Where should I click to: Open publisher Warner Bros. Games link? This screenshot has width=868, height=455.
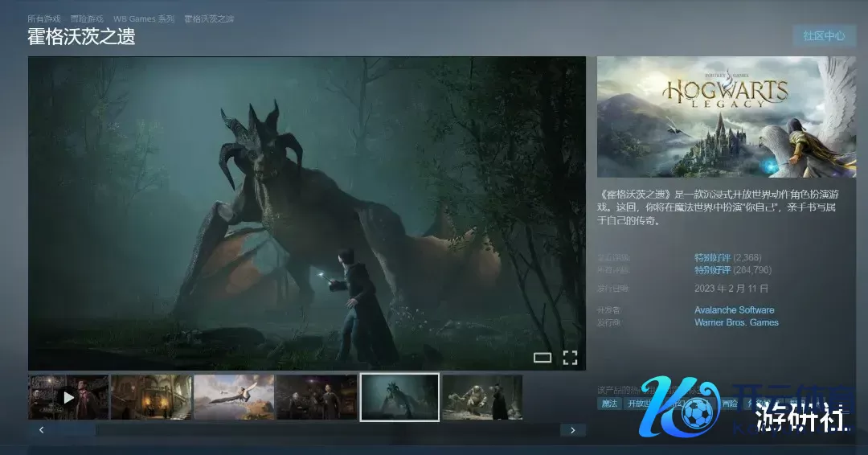pos(736,322)
